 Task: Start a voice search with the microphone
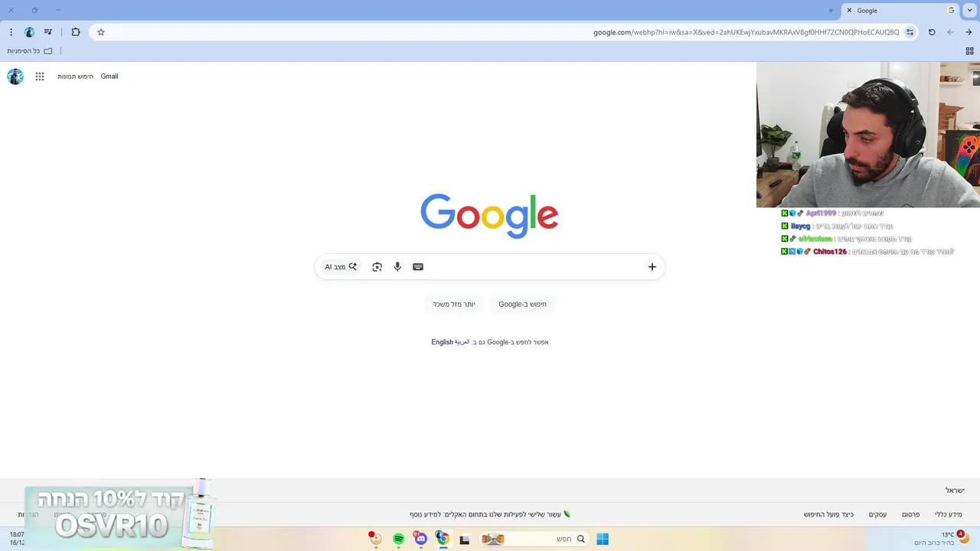397,267
